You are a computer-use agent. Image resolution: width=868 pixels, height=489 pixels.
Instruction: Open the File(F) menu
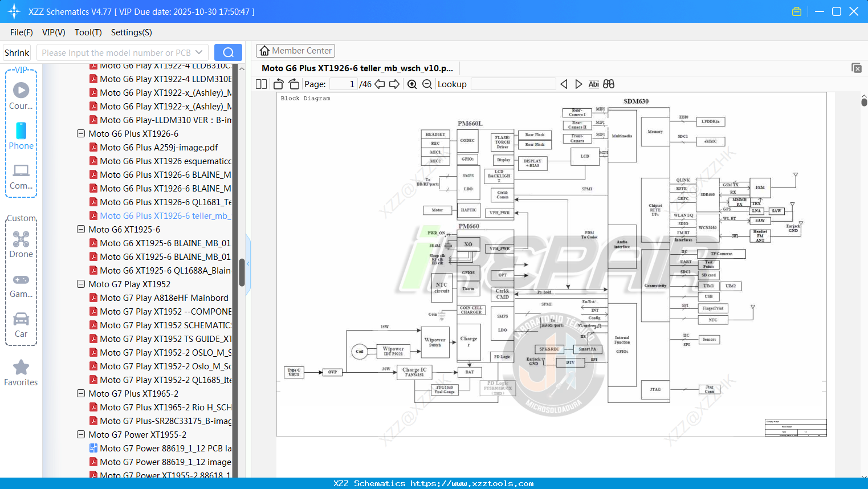pos(22,32)
